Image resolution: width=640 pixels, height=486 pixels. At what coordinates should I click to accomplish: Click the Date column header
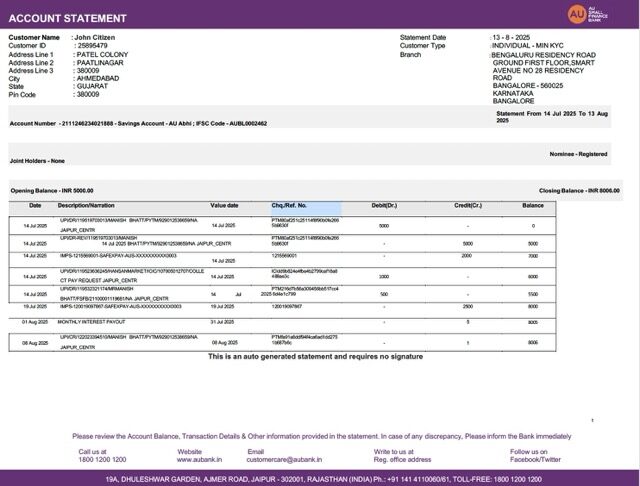[35, 206]
